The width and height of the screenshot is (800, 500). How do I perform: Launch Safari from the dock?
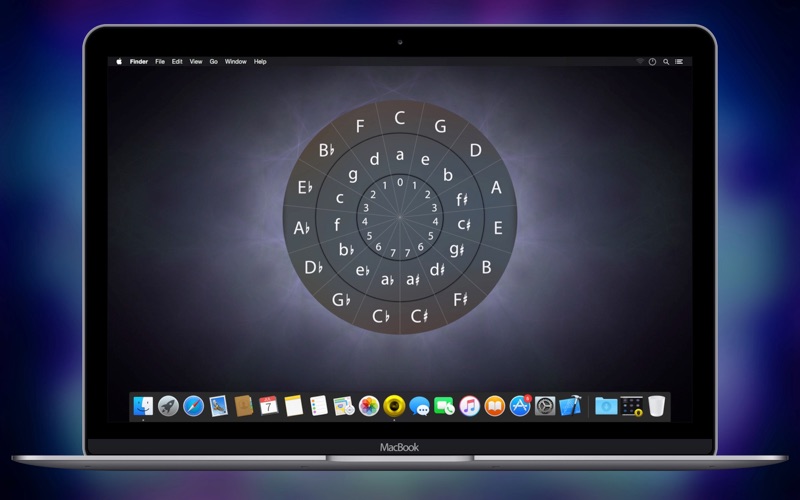coord(193,406)
